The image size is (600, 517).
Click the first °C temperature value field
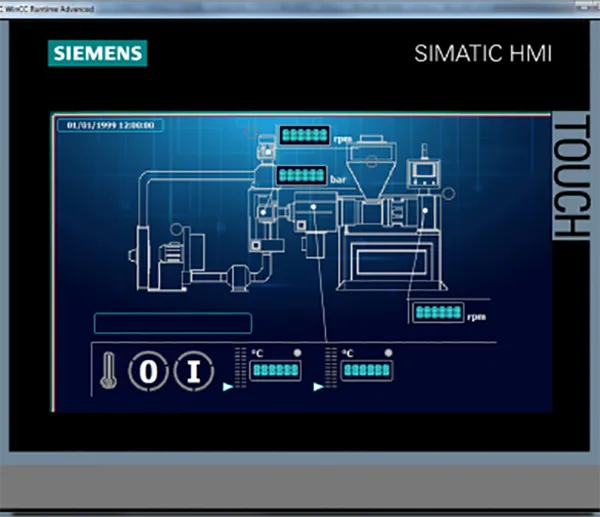[x=276, y=370]
